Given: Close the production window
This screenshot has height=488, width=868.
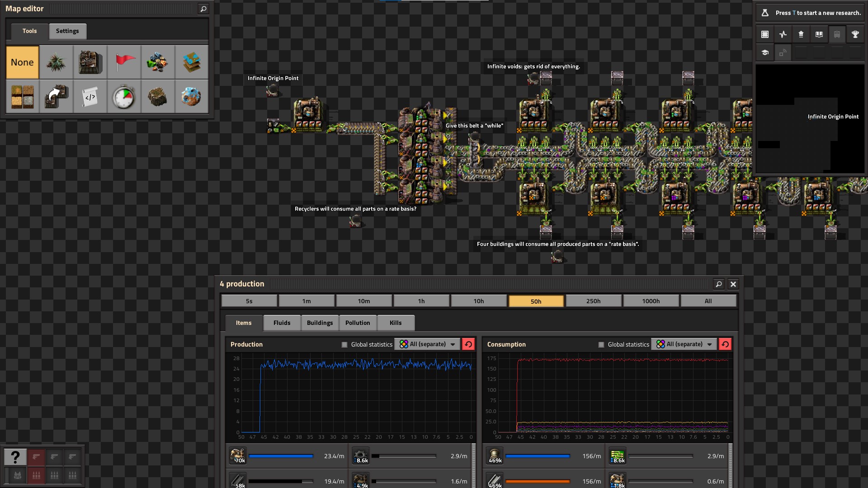Looking at the screenshot, I should click(x=733, y=284).
